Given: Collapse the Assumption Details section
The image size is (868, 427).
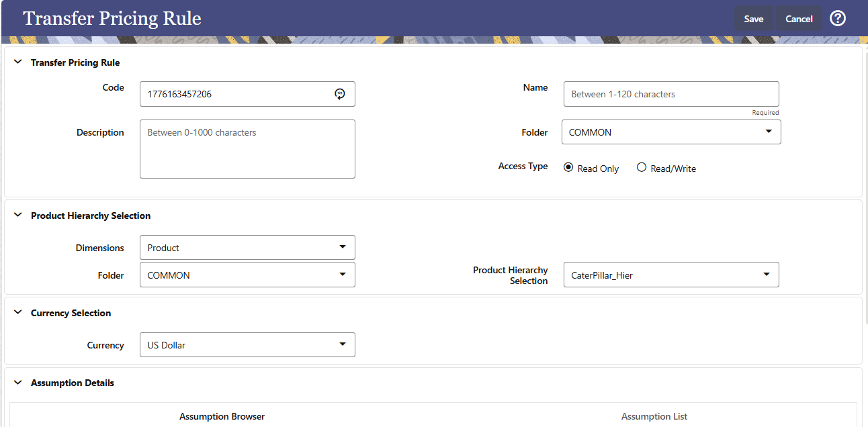Looking at the screenshot, I should (18, 383).
